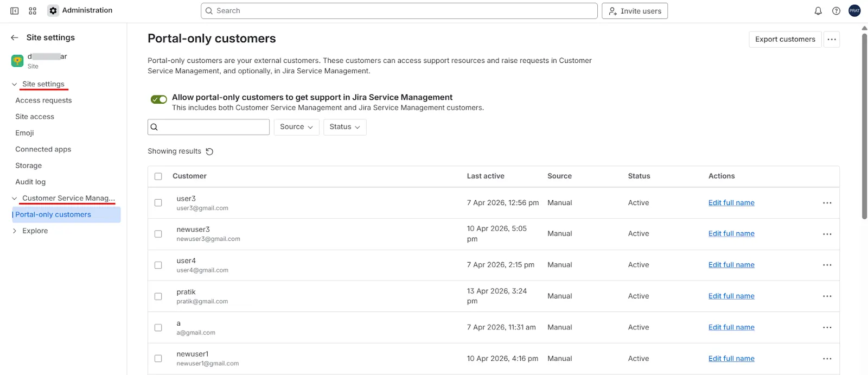
Task: Refresh results with the reload icon
Action: (x=209, y=151)
